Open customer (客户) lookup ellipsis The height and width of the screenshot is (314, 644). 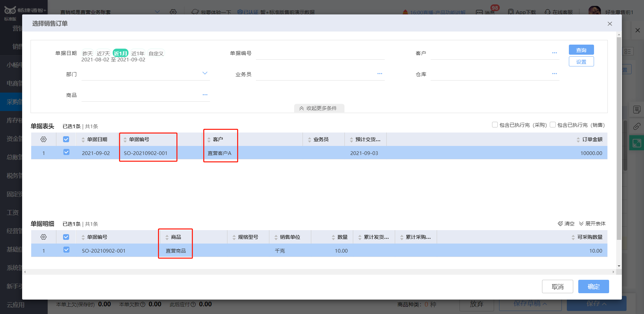tap(554, 53)
